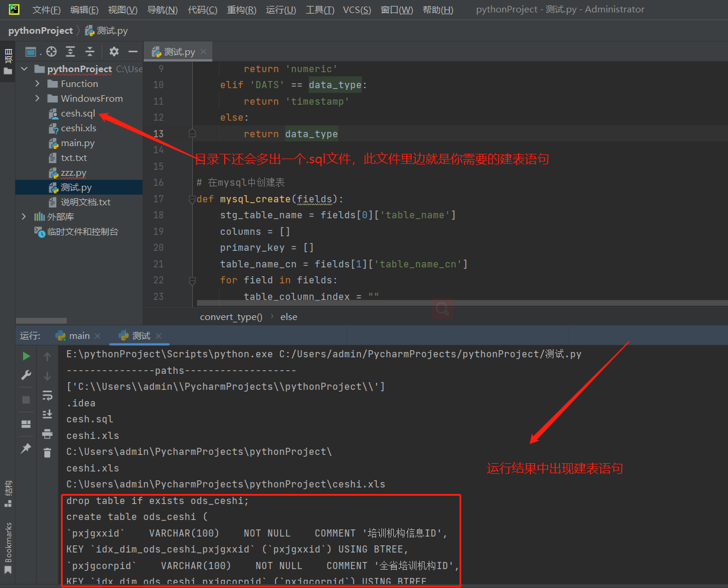Select opened file in project view
The height and width of the screenshot is (588, 728).
51,52
